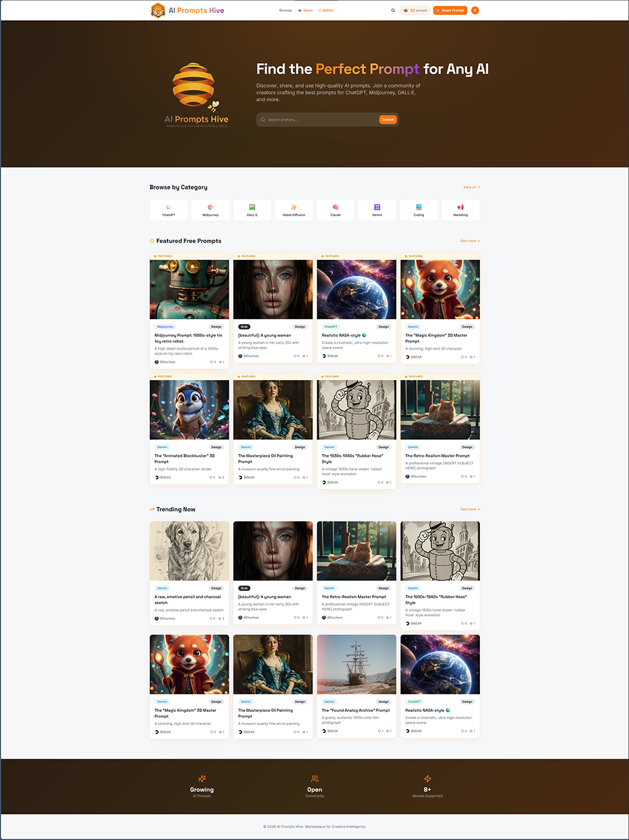Screen dimensions: 629x840
Task: Open the ChatGPT category
Action: click(169, 210)
